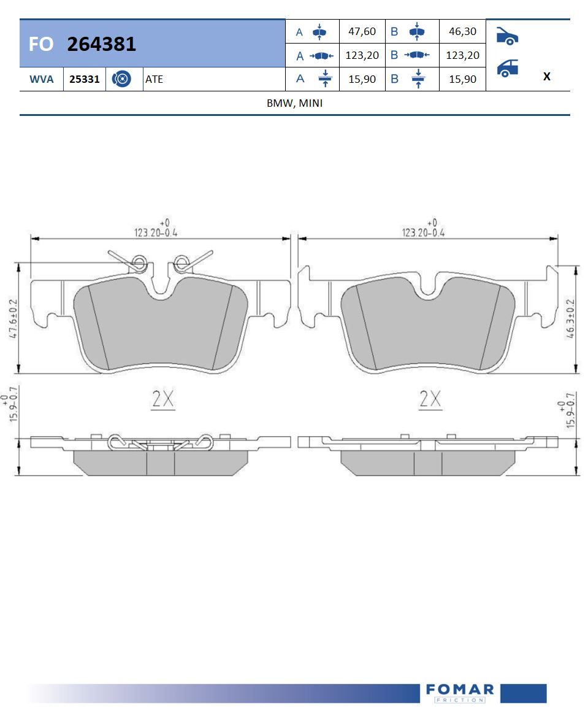The height and width of the screenshot is (714, 588).
Task: Click the WVA number 25331
Action: [84, 79]
